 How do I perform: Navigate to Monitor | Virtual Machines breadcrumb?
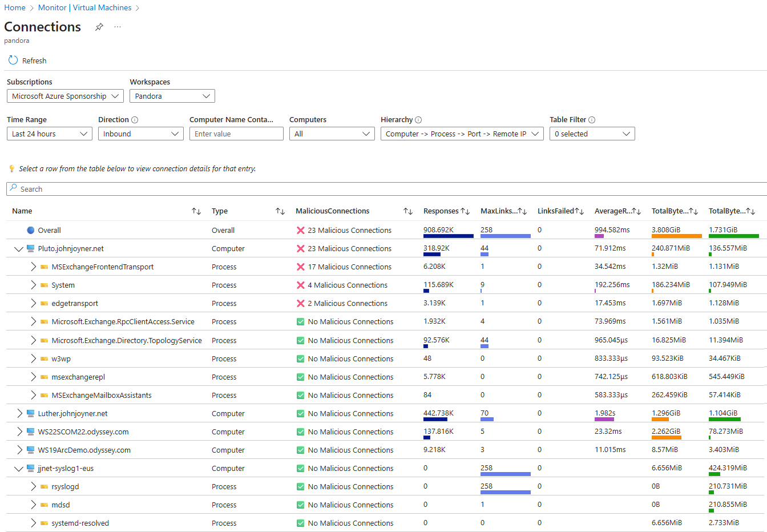pyautogui.click(x=84, y=7)
